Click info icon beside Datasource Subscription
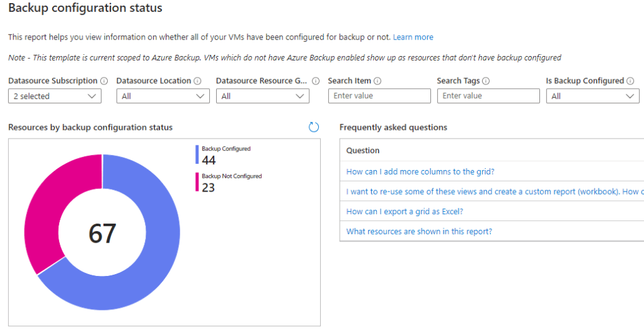644x332 pixels. pyautogui.click(x=104, y=81)
